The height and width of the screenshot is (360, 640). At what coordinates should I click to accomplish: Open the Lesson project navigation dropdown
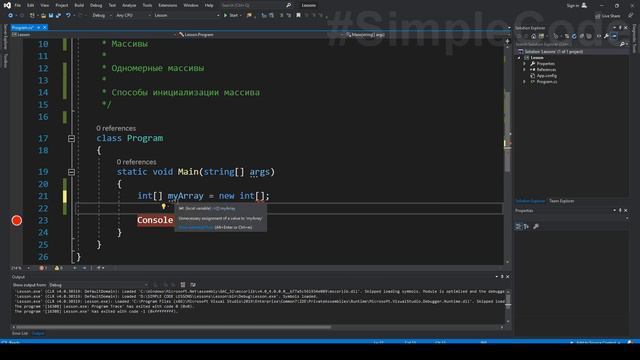coord(94,35)
